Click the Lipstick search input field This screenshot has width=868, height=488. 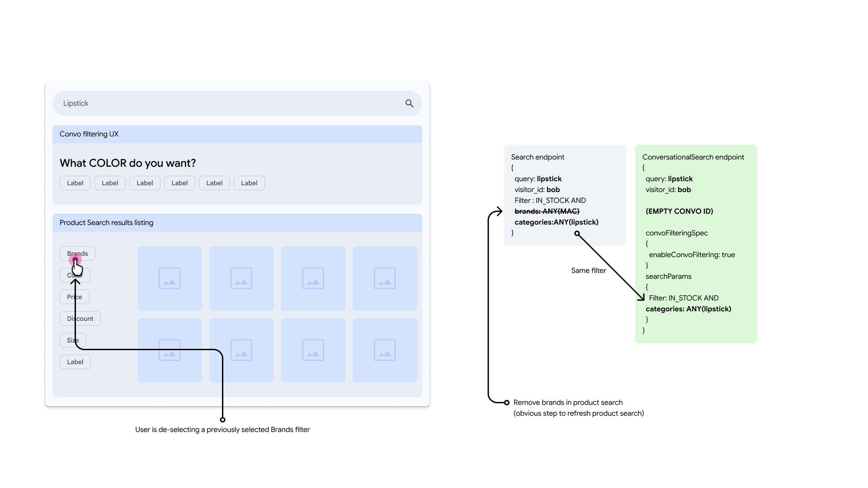point(226,103)
